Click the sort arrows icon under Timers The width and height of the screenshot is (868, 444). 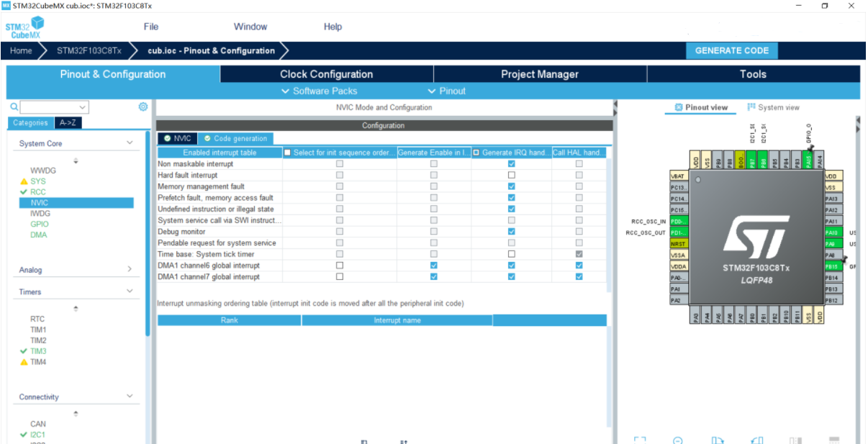tap(76, 309)
